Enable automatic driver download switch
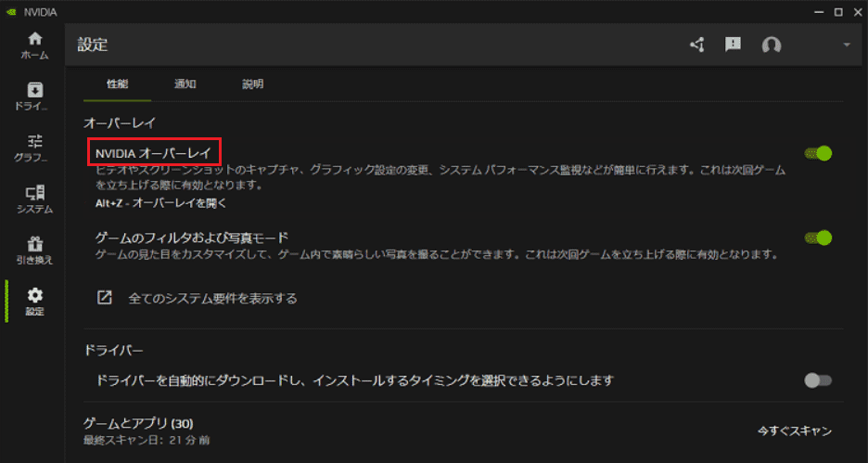Screen dimensions: 868x463 818,380
